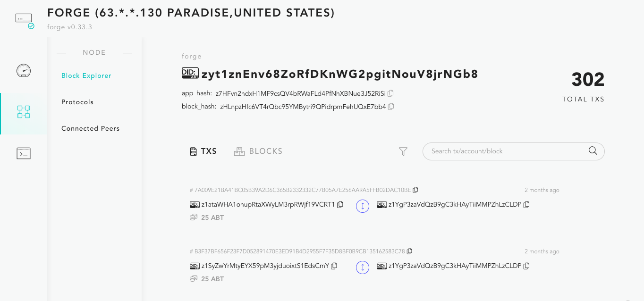
Task: Click the search magnifier icon
Action: (x=593, y=151)
